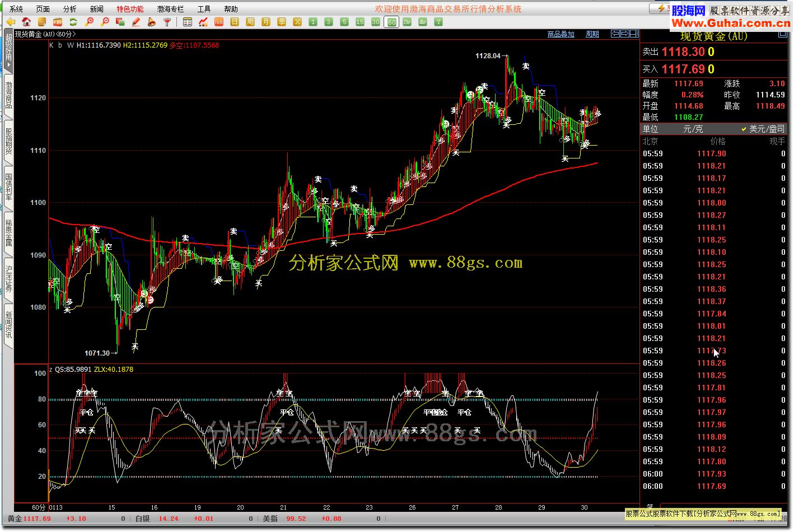Screen dimensions: 794x532
Task: Switch to 沪深证券 sidebar tab
Action: (x=8, y=279)
